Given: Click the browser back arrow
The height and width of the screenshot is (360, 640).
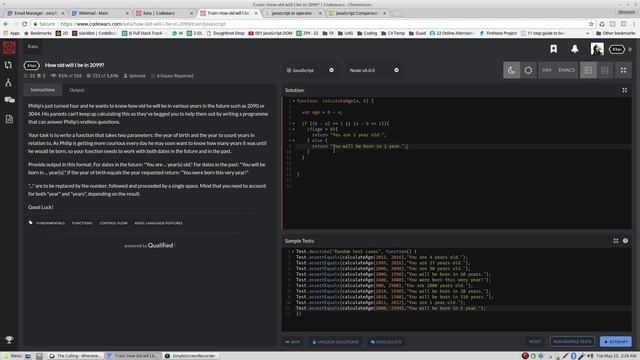Looking at the screenshot, I should [x=6, y=24].
